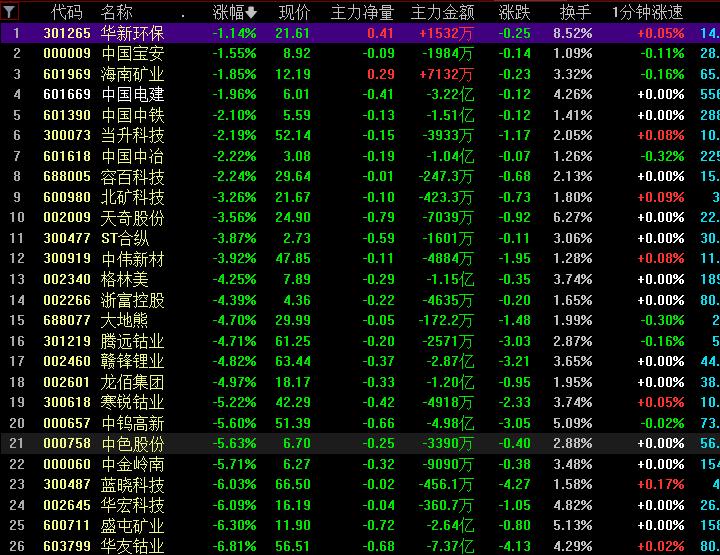Sort by 1分钟涨速 column header
This screenshot has height=555, width=720.
647,12
